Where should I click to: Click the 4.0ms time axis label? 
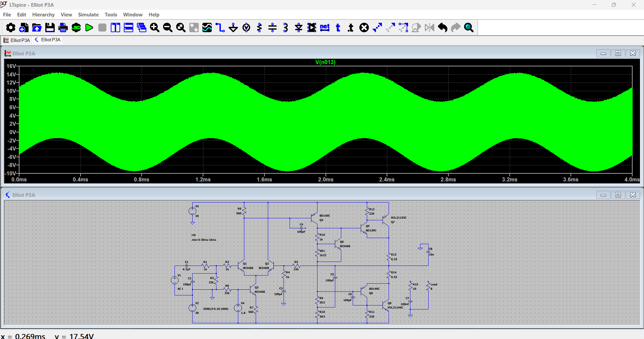click(632, 180)
